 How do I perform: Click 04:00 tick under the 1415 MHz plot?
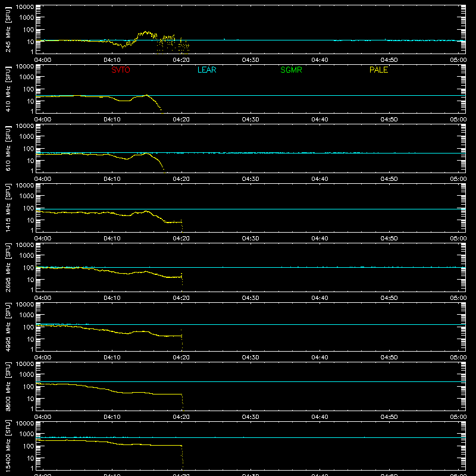pos(42,239)
